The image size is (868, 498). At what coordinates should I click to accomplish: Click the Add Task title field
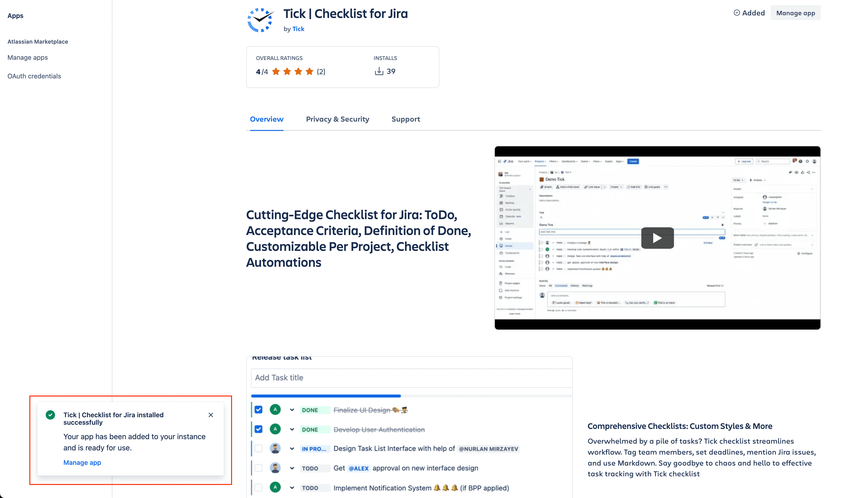411,378
